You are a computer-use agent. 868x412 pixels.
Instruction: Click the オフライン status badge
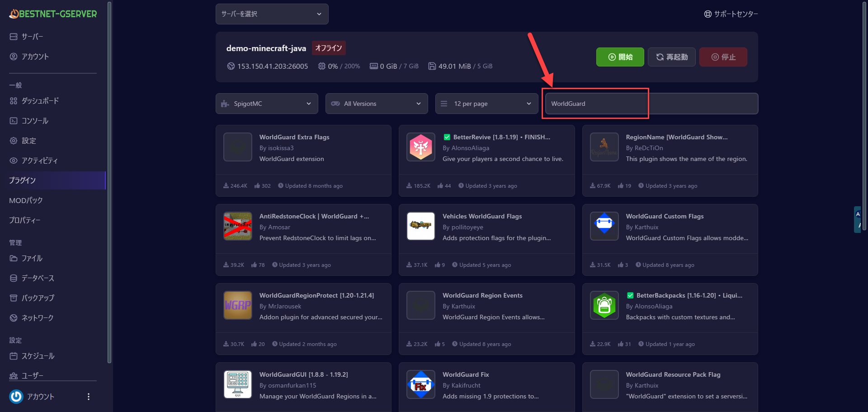coord(329,48)
